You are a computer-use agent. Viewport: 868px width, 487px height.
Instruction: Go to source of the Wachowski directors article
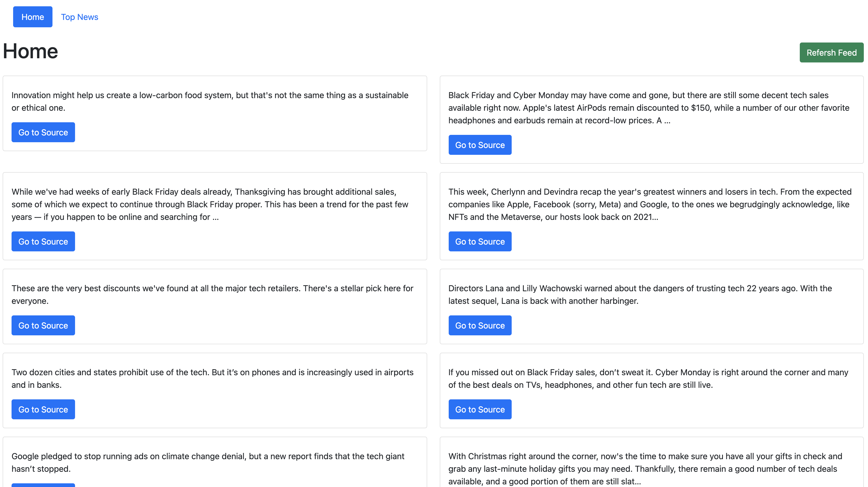(480, 325)
